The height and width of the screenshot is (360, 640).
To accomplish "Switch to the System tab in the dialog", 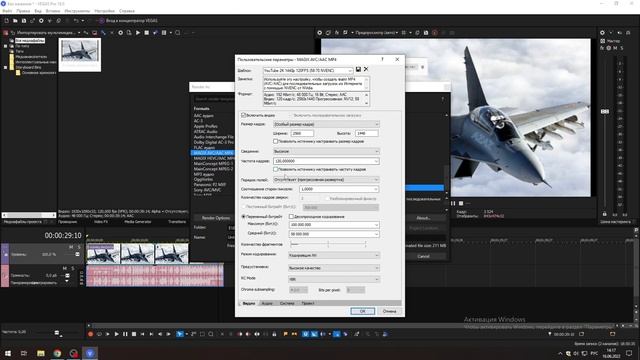I will pos(287,303).
